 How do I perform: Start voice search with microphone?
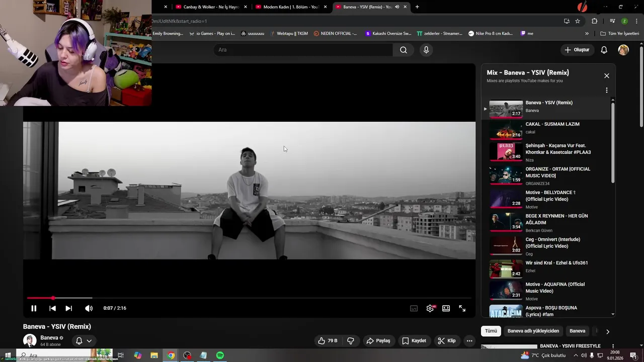(x=426, y=50)
